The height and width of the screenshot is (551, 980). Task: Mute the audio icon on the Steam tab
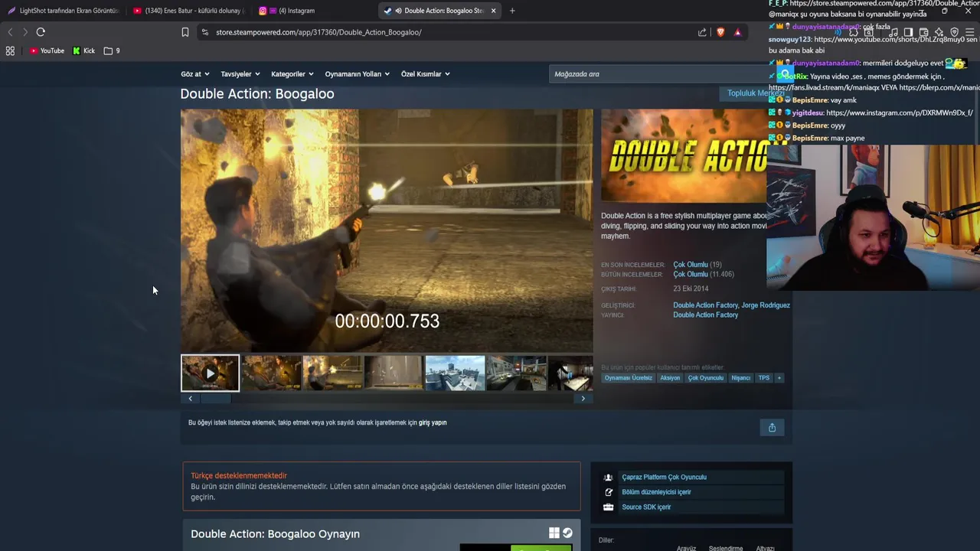pyautogui.click(x=399, y=11)
